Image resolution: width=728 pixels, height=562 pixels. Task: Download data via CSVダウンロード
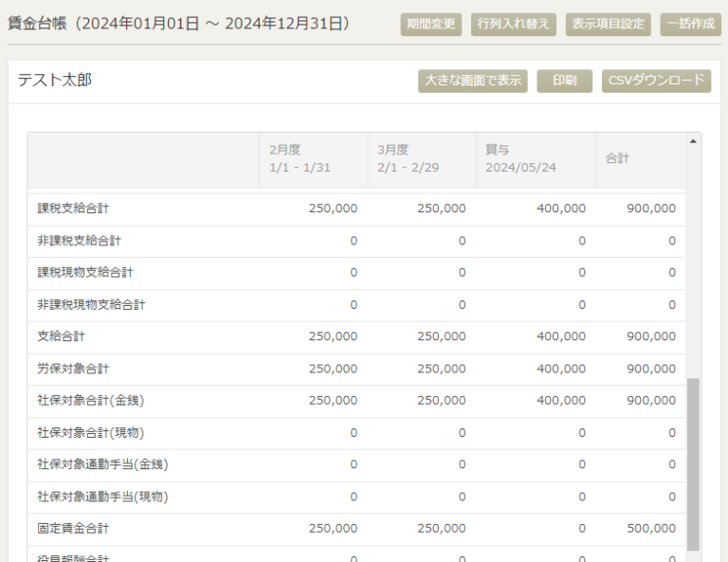[656, 81]
